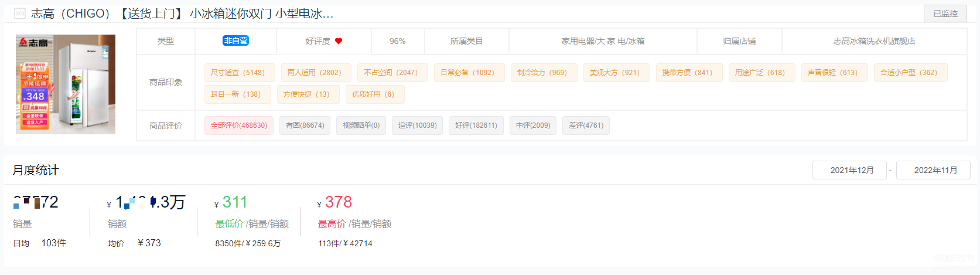Click the 月度统计 section heading
980x275 pixels.
point(36,170)
